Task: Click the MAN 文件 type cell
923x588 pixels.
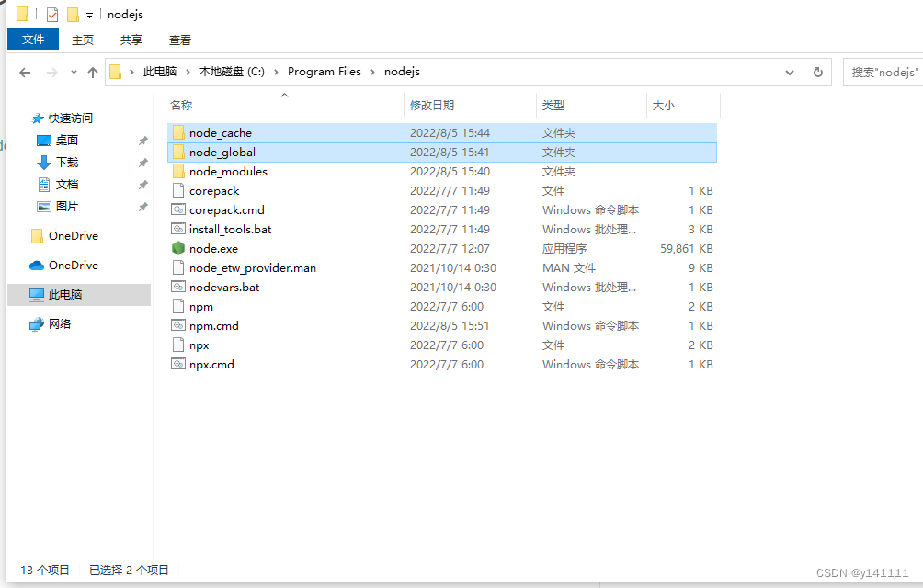Action: (569, 268)
